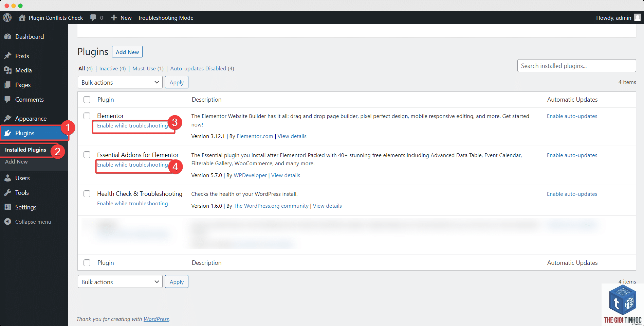The width and height of the screenshot is (644, 326).
Task: Open the top Bulk actions dropdown
Action: tap(120, 82)
